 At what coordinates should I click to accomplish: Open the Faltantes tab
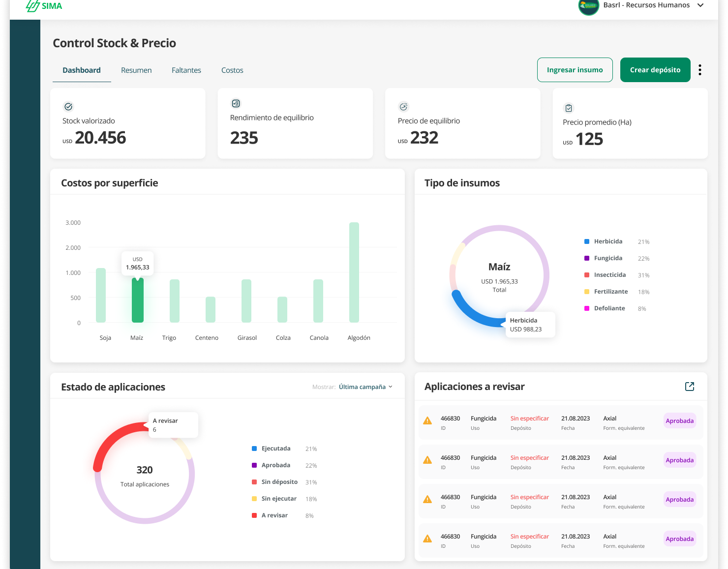(186, 70)
